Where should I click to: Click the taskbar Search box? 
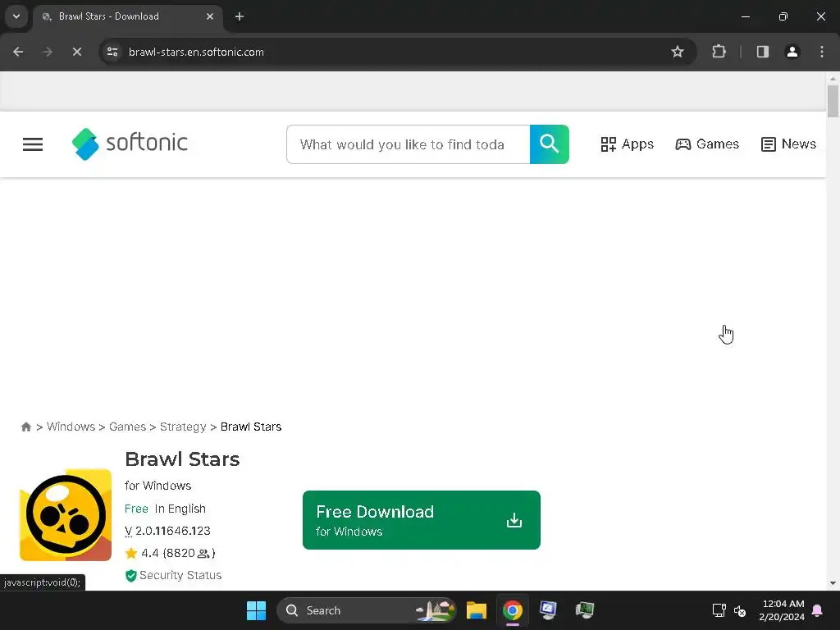click(367, 610)
